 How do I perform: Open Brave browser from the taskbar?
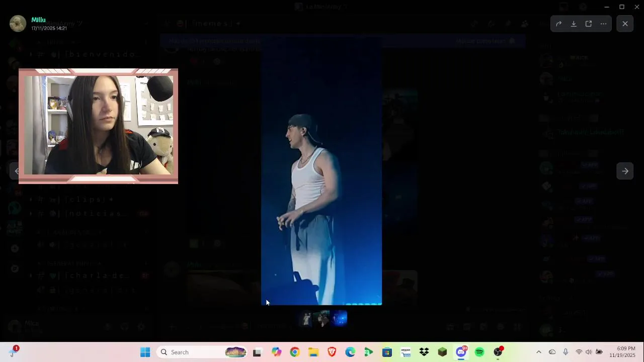coord(332,352)
